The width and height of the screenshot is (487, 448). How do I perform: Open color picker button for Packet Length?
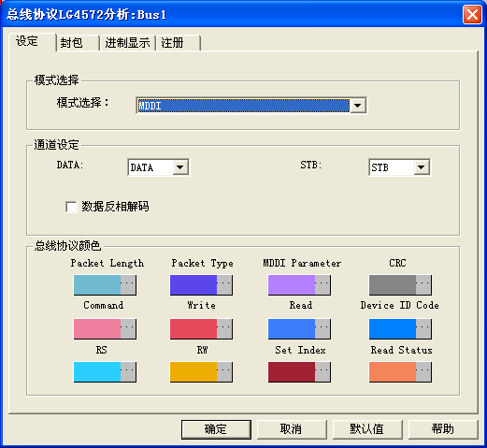tap(128, 284)
